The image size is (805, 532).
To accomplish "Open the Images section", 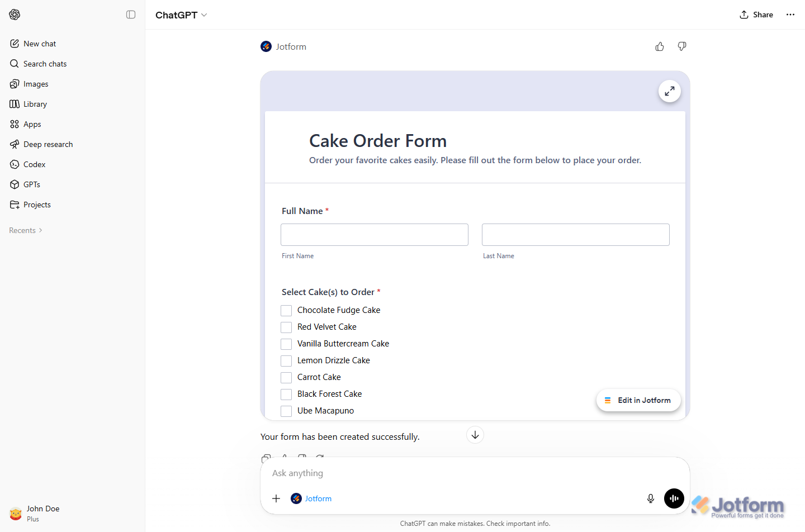I will 36,83.
